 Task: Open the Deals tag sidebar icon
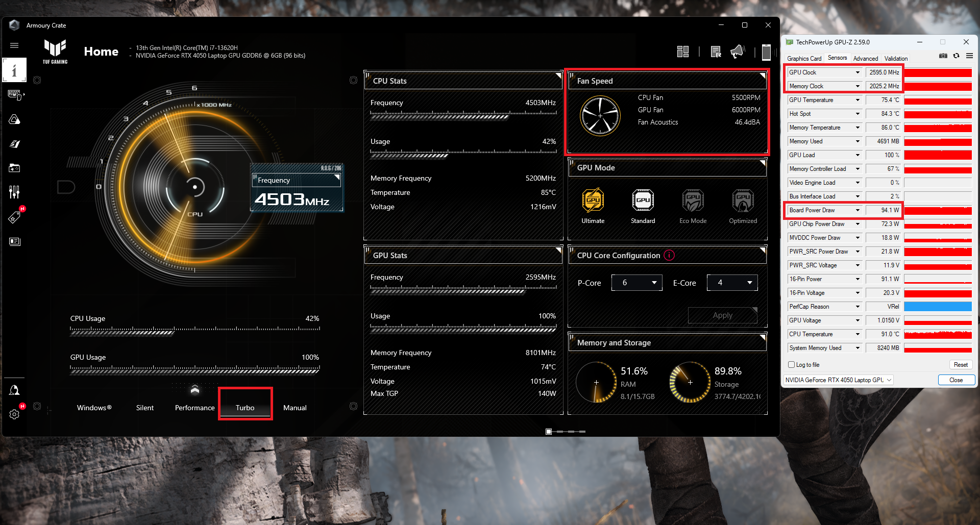point(14,217)
